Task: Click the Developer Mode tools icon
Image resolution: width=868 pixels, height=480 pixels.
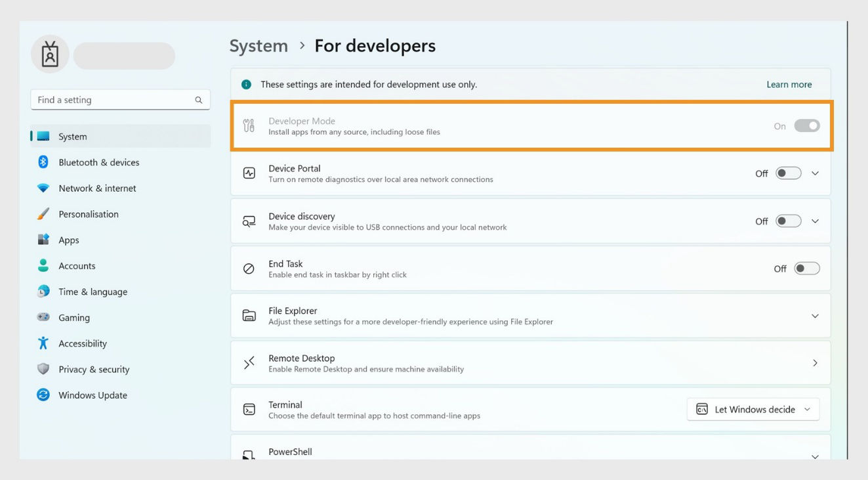Action: pos(249,126)
